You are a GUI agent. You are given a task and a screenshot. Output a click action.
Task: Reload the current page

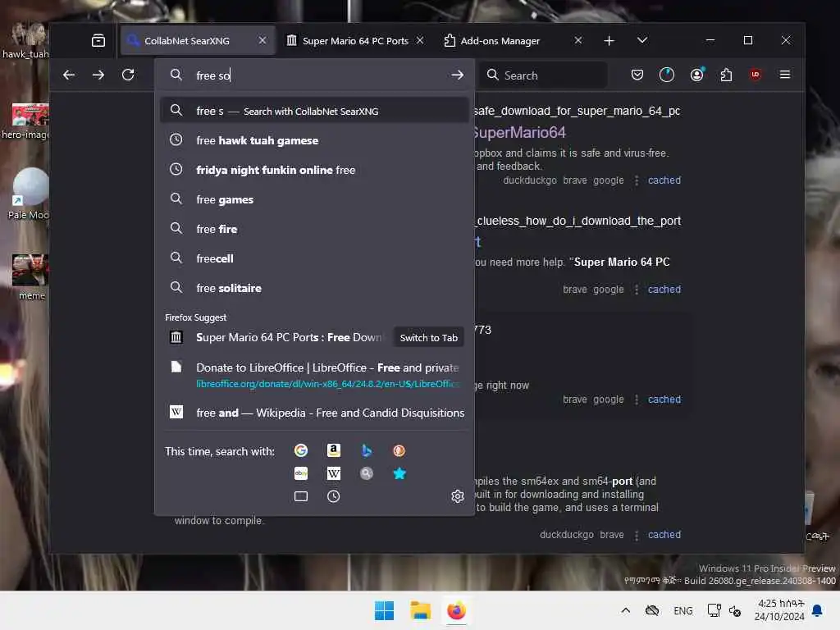[x=128, y=75]
